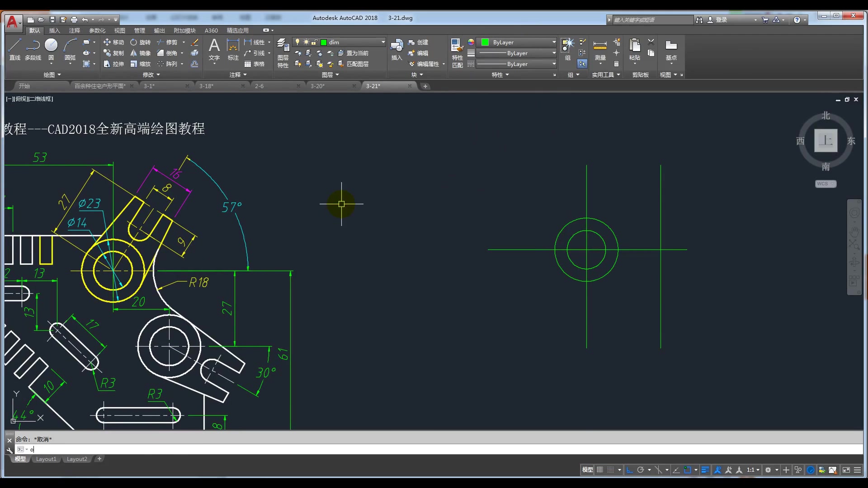The width and height of the screenshot is (868, 488).
Task: Open the ByLayer color dropdown
Action: pyautogui.click(x=554, y=42)
